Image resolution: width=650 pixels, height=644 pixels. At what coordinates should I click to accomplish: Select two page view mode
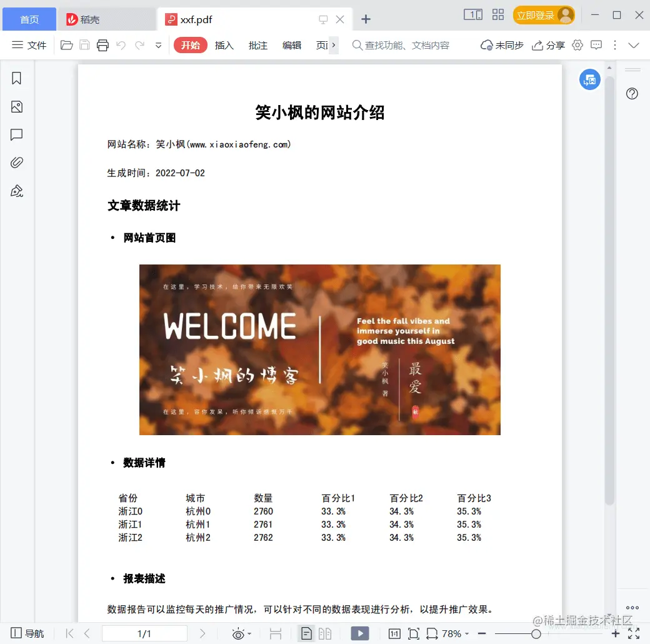325,633
